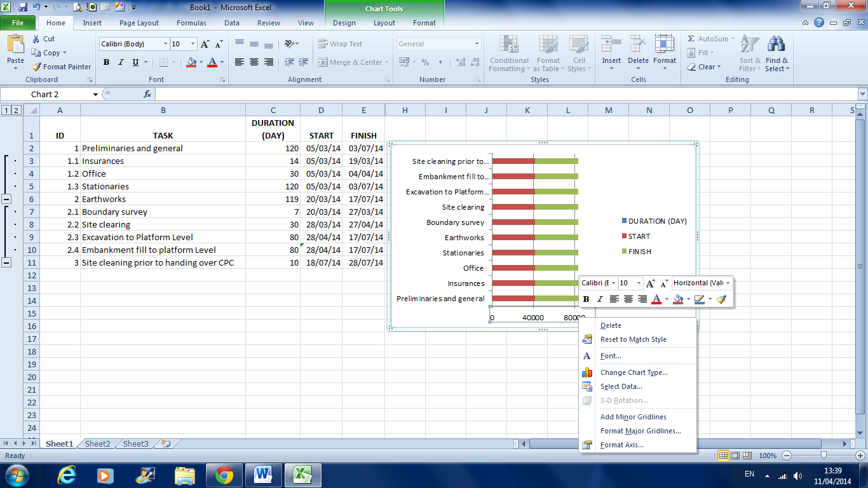Open the File tab
868x488 pixels.
18,23
